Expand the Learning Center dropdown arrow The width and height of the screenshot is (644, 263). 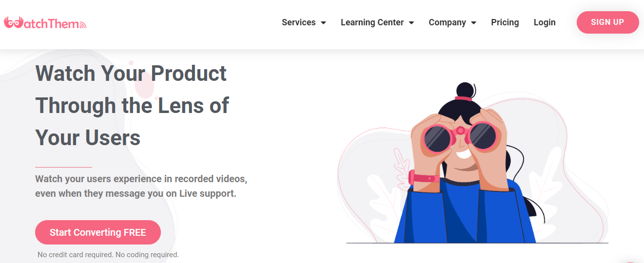point(411,23)
